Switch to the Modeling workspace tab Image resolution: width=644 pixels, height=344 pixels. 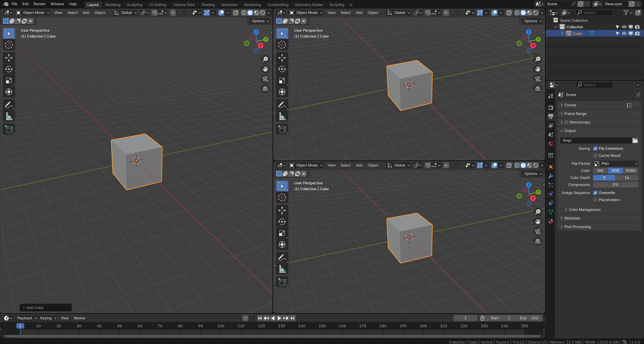point(113,5)
